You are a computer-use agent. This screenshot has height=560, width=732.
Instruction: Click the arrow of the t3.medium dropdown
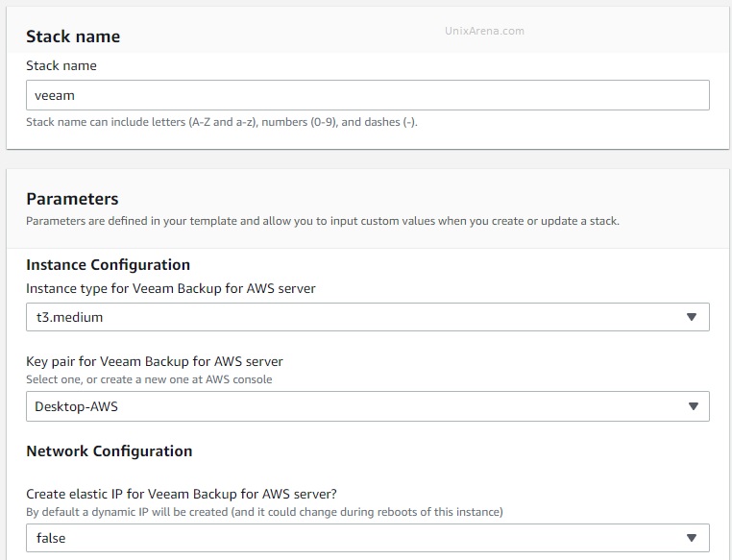(692, 317)
